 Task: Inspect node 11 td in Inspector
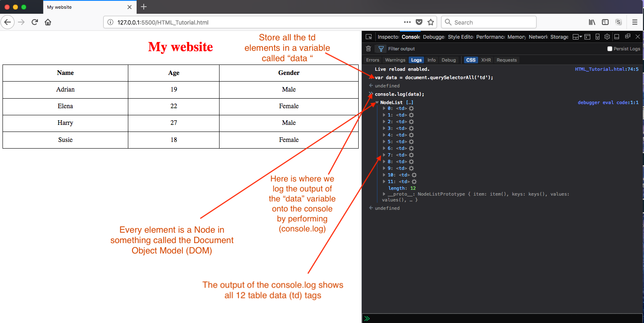tap(414, 182)
